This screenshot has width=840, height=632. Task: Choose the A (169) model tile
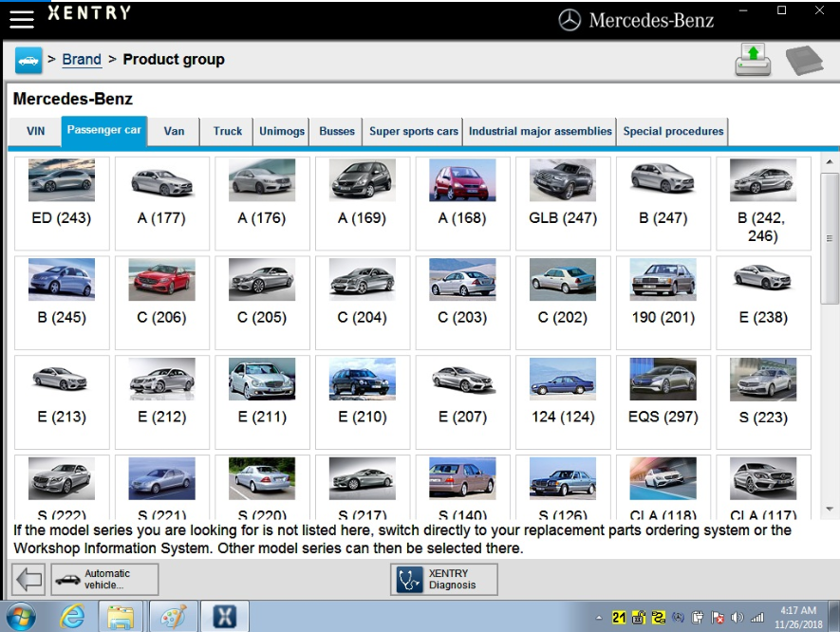point(363,203)
